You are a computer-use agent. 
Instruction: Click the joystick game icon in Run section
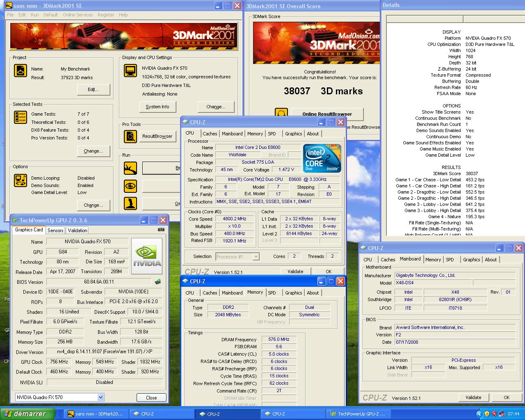point(130,204)
